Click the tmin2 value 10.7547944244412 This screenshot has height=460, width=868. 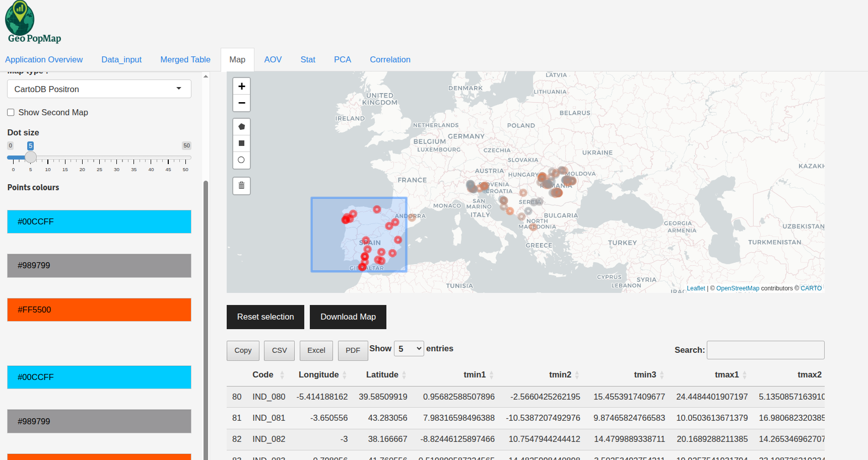tap(545, 439)
